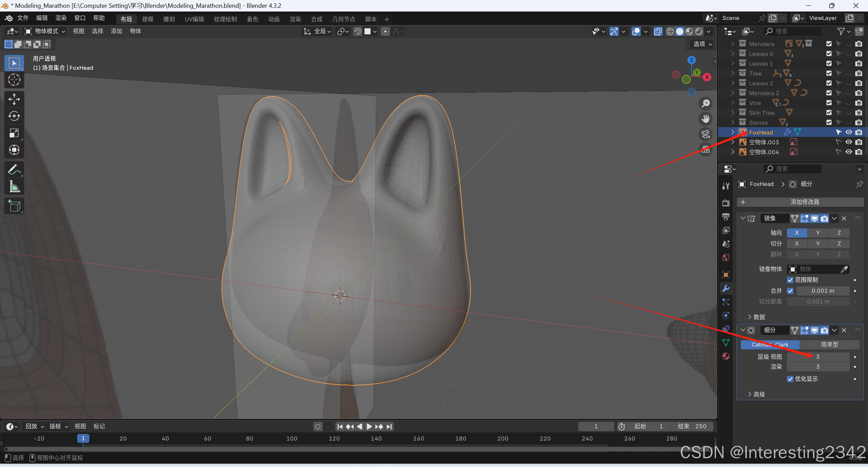Select the 3D Cursor tool
This screenshot has height=467, width=868.
(14, 80)
